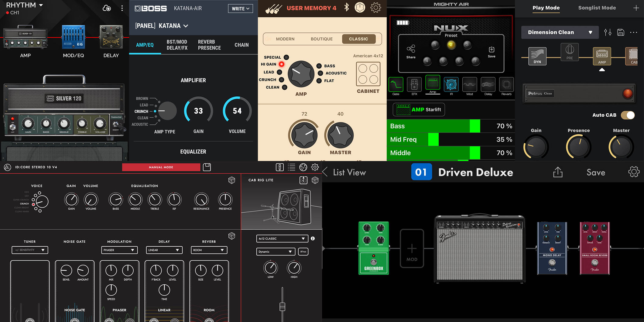Select the MODERN amp category tab

click(x=285, y=39)
